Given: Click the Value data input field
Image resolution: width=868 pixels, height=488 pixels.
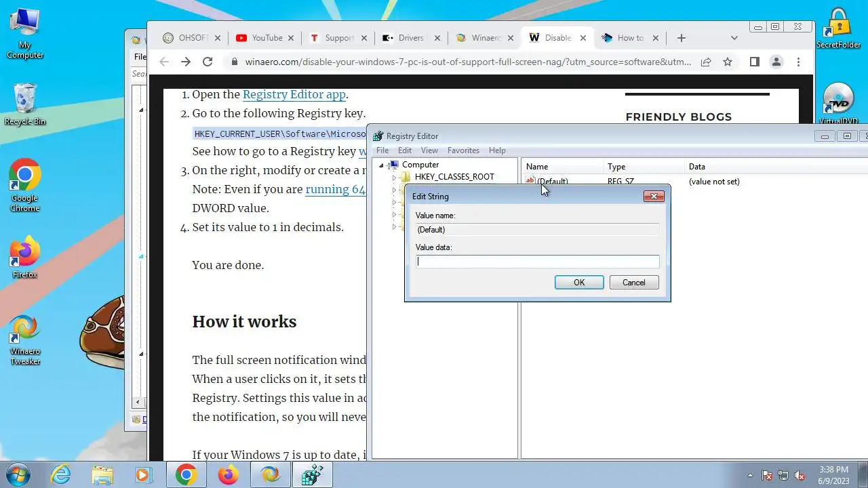Looking at the screenshot, I should [537, 262].
